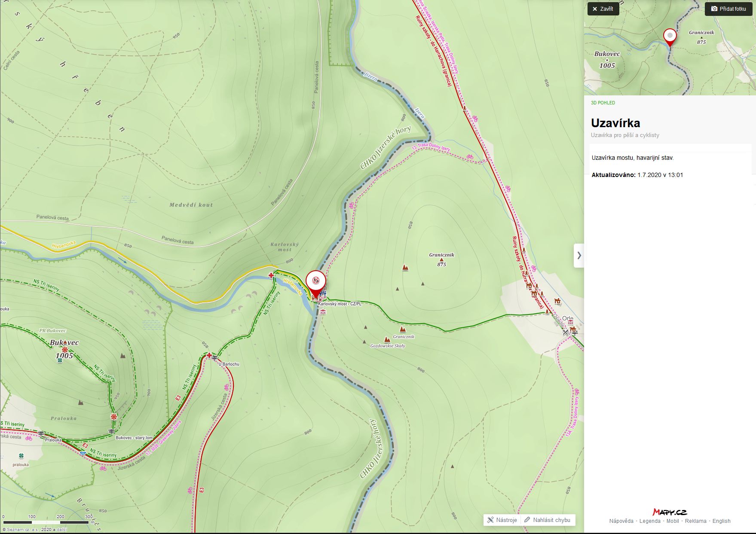Click the pencil icon of Nahlásit chybu

(x=527, y=520)
